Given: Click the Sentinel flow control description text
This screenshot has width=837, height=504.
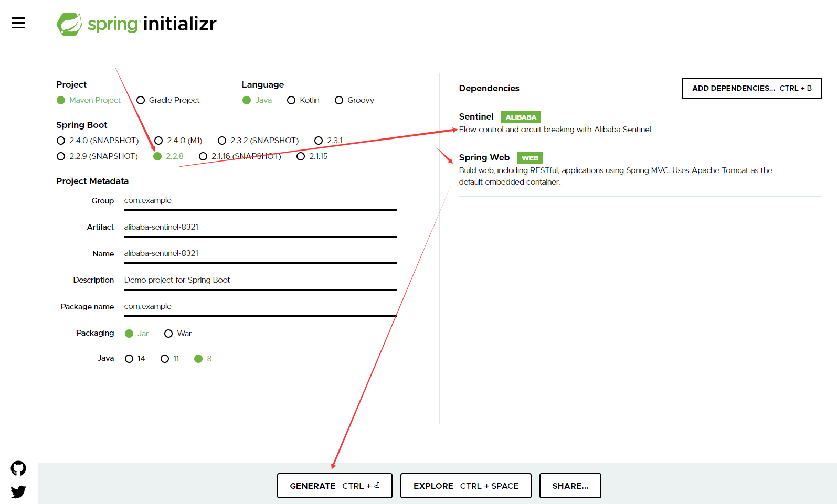Looking at the screenshot, I should [556, 130].
